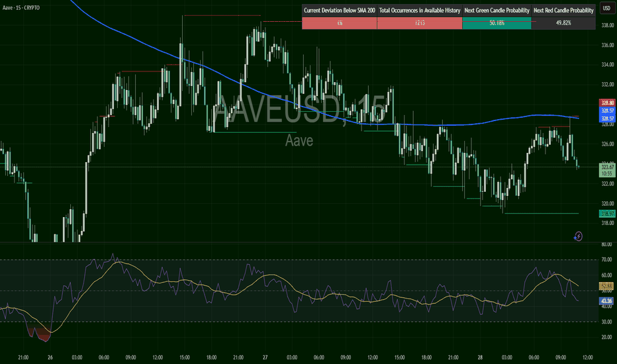The height and width of the screenshot is (364, 617).
Task: Click the 318.00 price axis tick
Action: pyautogui.click(x=607, y=223)
